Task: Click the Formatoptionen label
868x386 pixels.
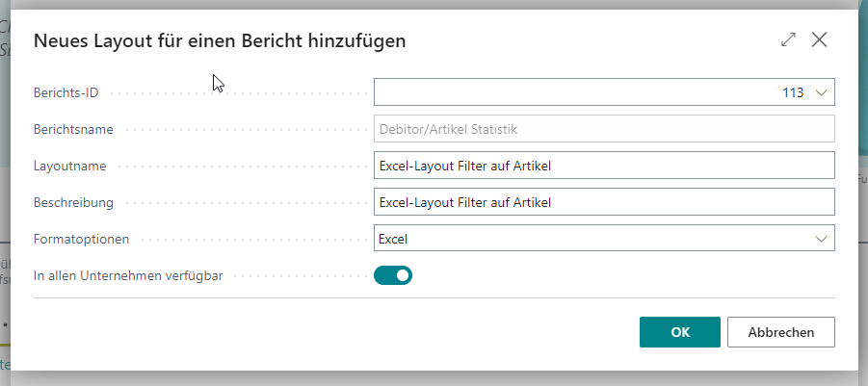Action: tap(81, 239)
